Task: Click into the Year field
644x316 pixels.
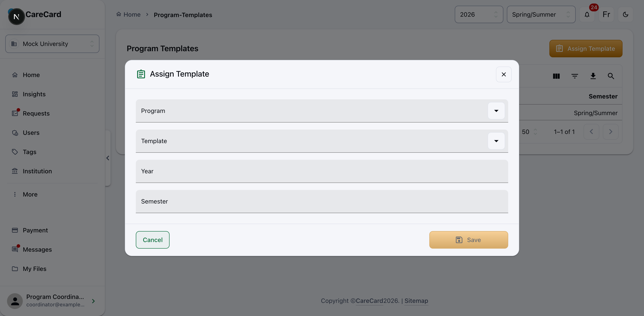Action: [322, 171]
